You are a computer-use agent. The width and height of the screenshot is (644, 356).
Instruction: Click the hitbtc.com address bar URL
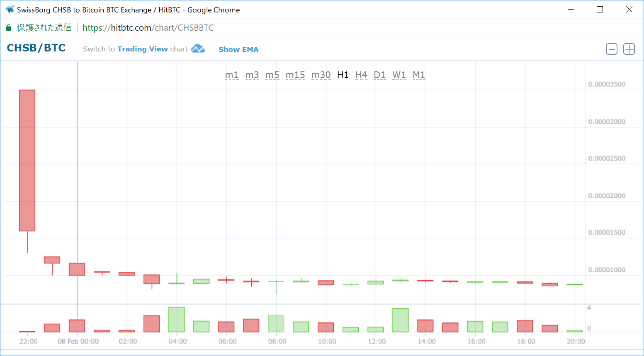[148, 27]
